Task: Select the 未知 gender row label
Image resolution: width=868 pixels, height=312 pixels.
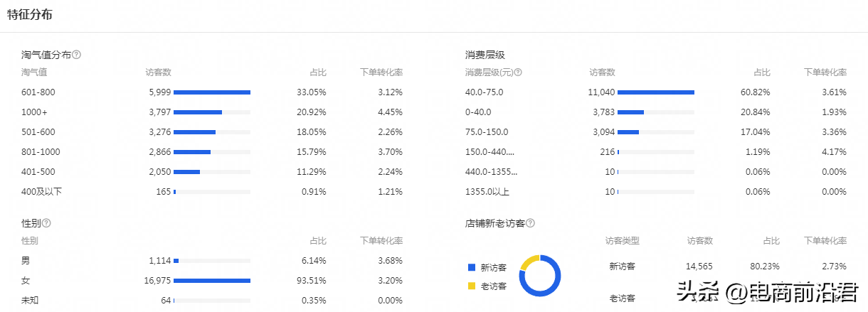Action: pyautogui.click(x=30, y=301)
